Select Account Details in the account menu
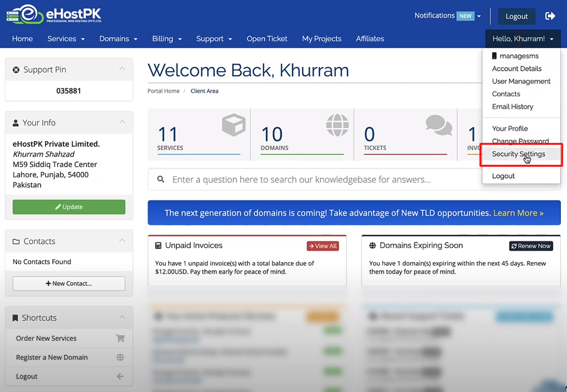The height and width of the screenshot is (392, 567). pos(521,69)
